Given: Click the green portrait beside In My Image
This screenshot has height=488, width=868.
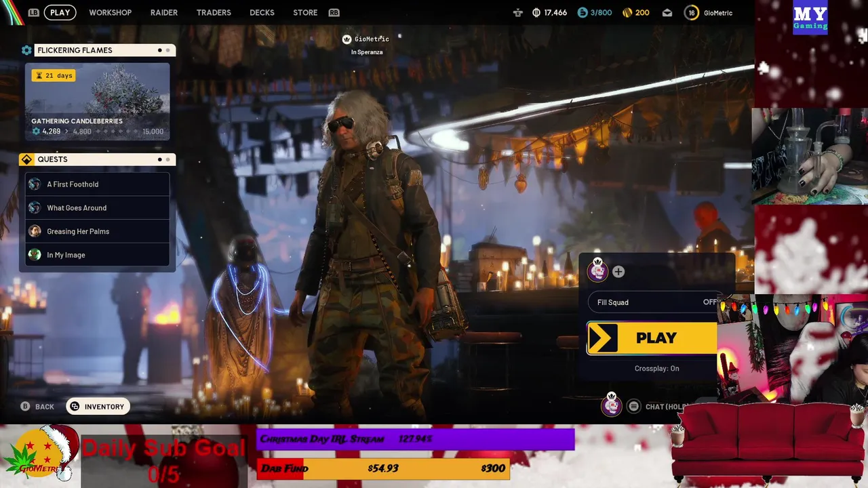Looking at the screenshot, I should click(x=35, y=255).
